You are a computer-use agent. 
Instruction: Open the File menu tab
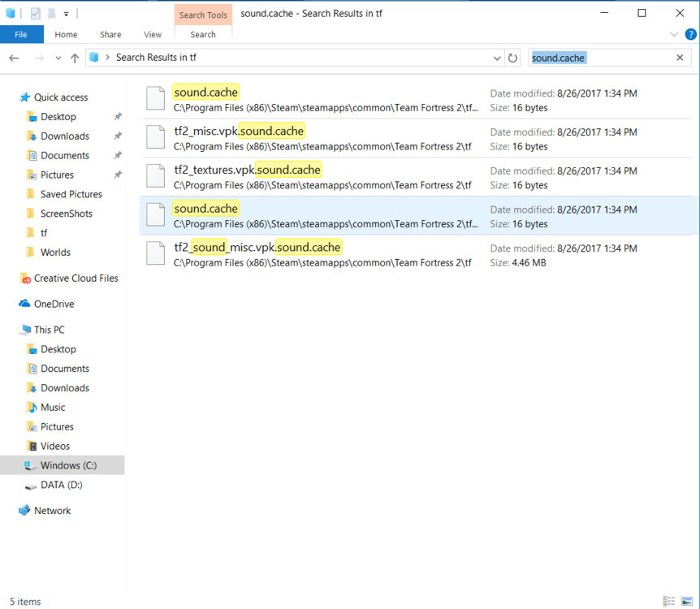click(x=21, y=34)
